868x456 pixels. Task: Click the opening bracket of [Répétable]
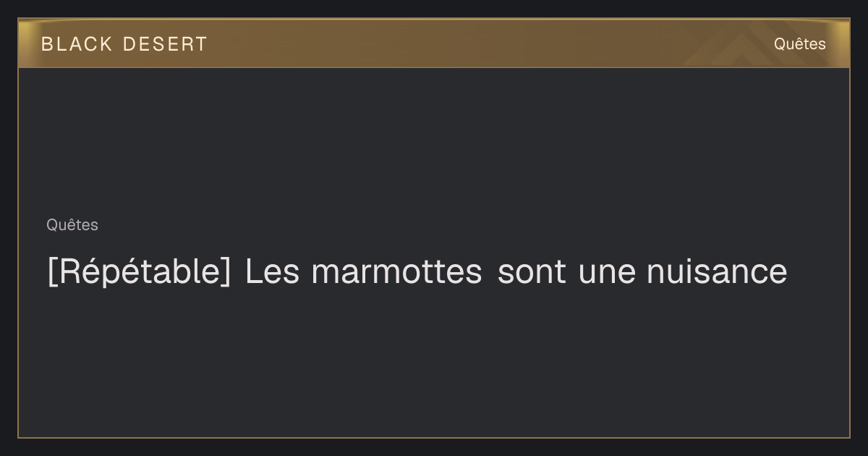point(51,272)
